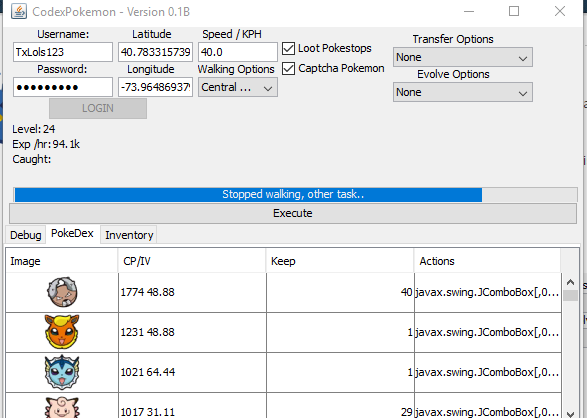Toggle the Captcha Pokemon checkbox
587x418 pixels.
point(288,68)
